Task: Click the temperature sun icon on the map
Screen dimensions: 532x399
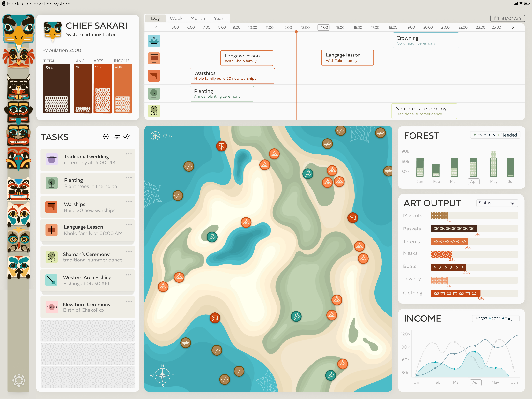Action: (x=155, y=136)
